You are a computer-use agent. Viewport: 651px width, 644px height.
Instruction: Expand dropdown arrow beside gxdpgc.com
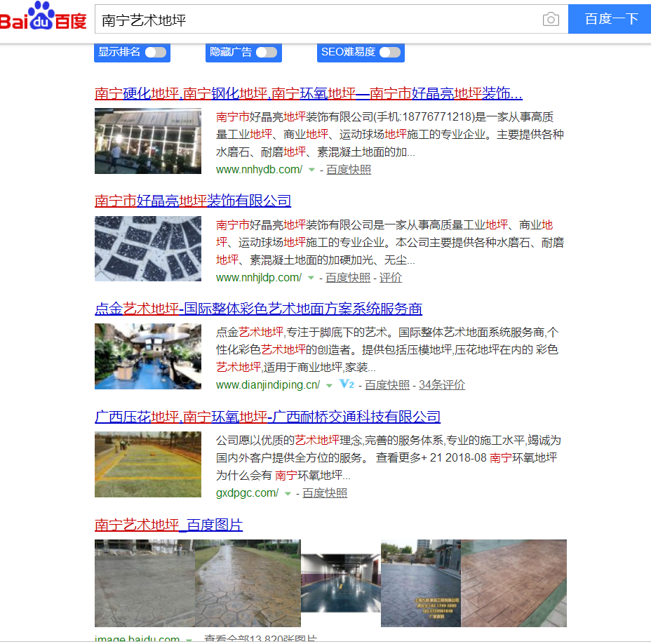pos(288,493)
